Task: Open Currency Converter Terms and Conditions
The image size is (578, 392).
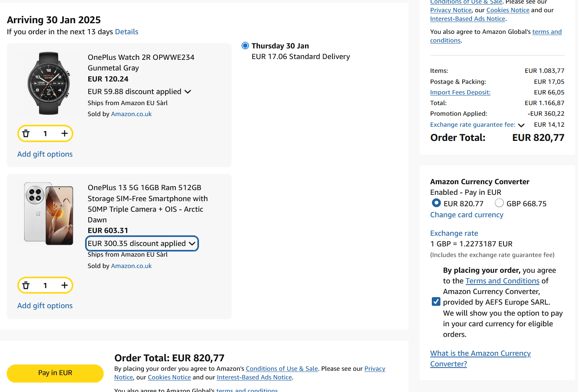Action: 502,281
